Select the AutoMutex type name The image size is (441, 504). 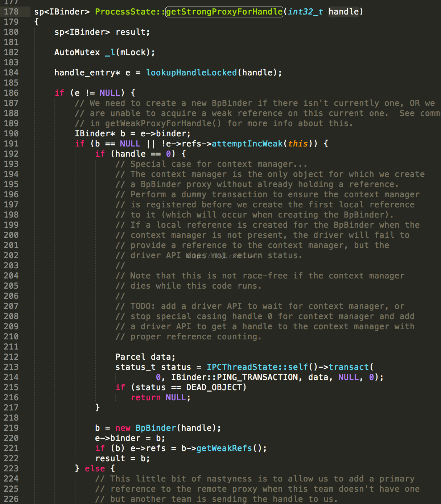(x=77, y=52)
